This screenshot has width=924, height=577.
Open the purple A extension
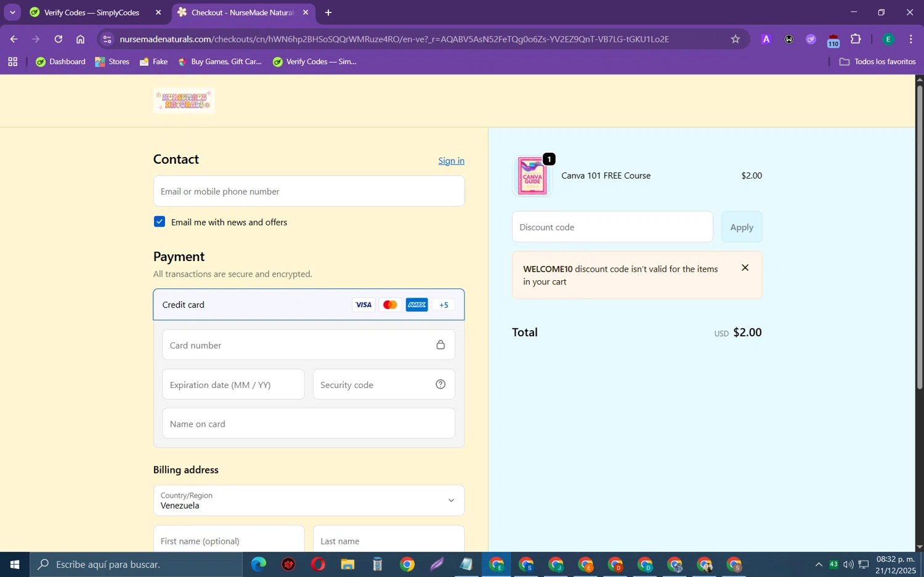pyautogui.click(x=766, y=39)
